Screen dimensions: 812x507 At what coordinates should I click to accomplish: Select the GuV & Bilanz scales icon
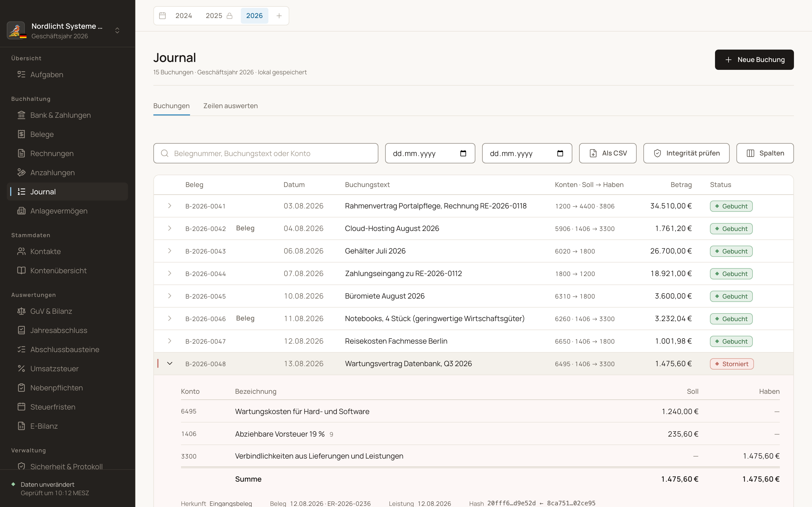click(21, 311)
